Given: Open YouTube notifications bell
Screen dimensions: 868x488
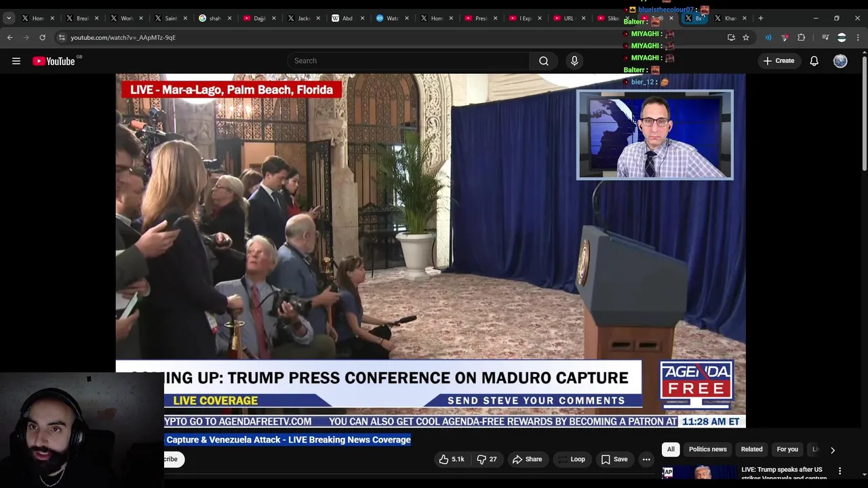Looking at the screenshot, I should 814,61.
